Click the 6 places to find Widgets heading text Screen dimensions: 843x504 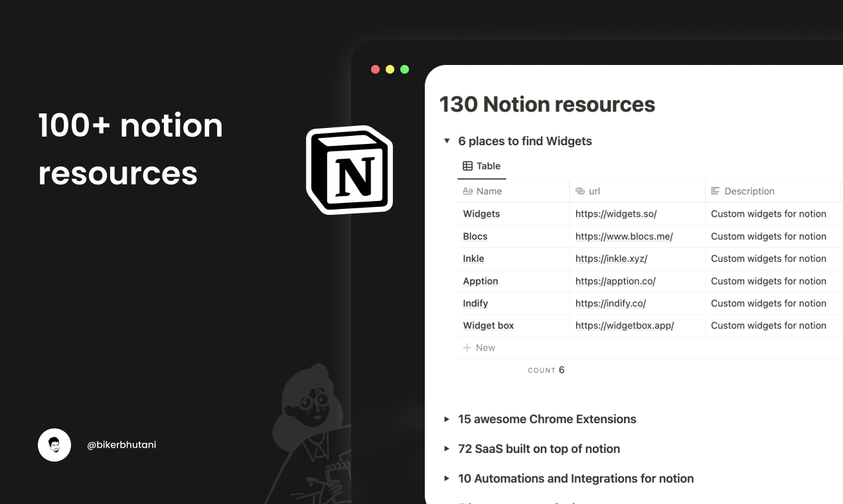tap(525, 141)
